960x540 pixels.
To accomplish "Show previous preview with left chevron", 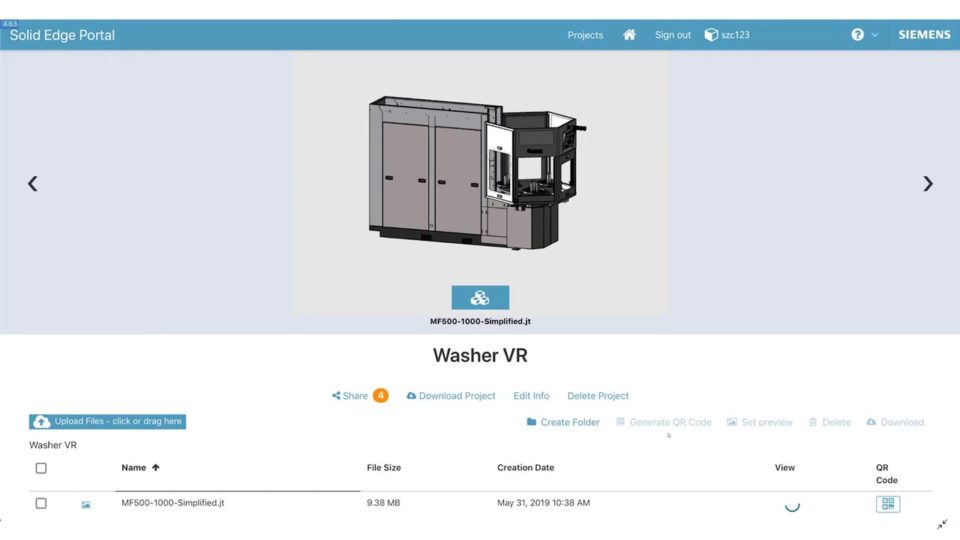I will (x=33, y=184).
